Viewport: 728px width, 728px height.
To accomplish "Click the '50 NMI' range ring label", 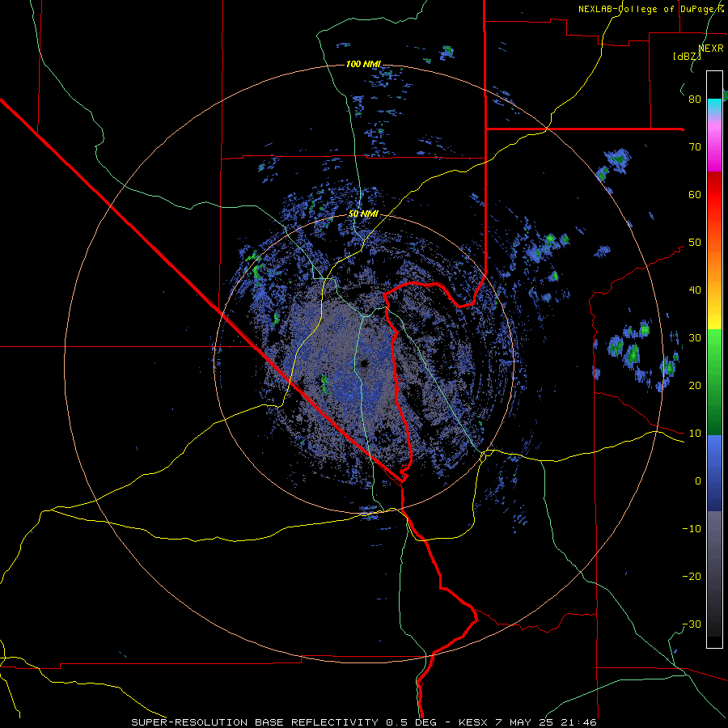I will [x=363, y=214].
